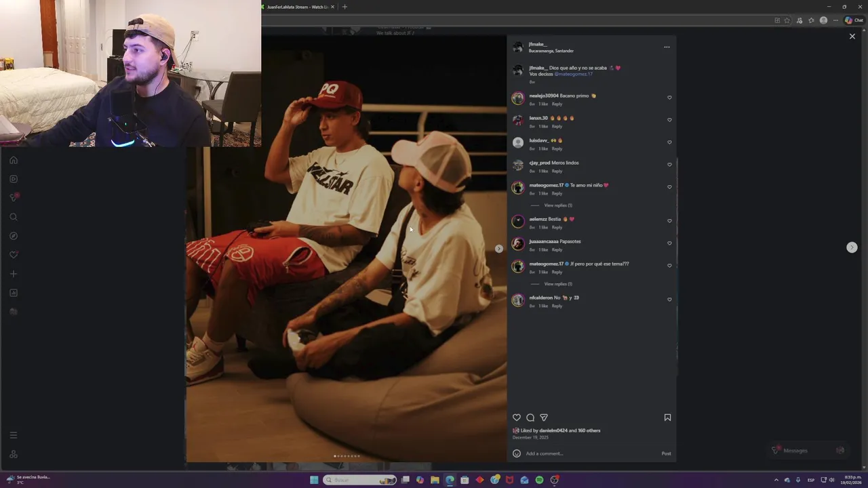
Task: Like lenxn.30's comment
Action: tap(669, 120)
